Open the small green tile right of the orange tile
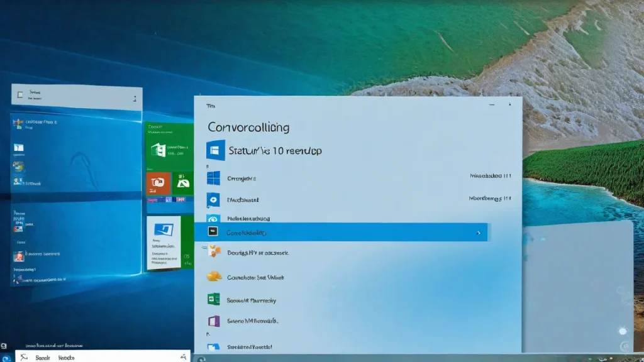The image size is (644, 362). 183,183
